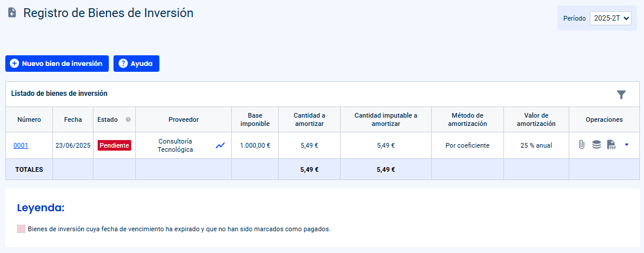Click the coins stack amortization icon
The height and width of the screenshot is (253, 644).
point(596,145)
